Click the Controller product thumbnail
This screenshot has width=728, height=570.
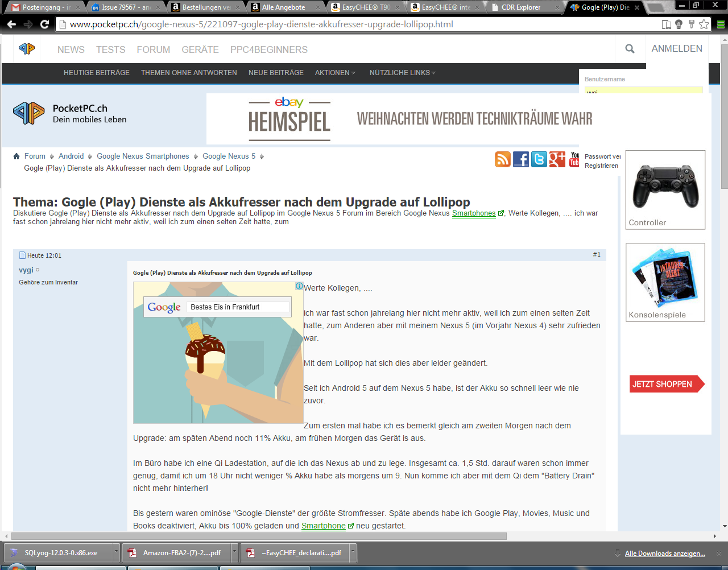[x=665, y=190]
